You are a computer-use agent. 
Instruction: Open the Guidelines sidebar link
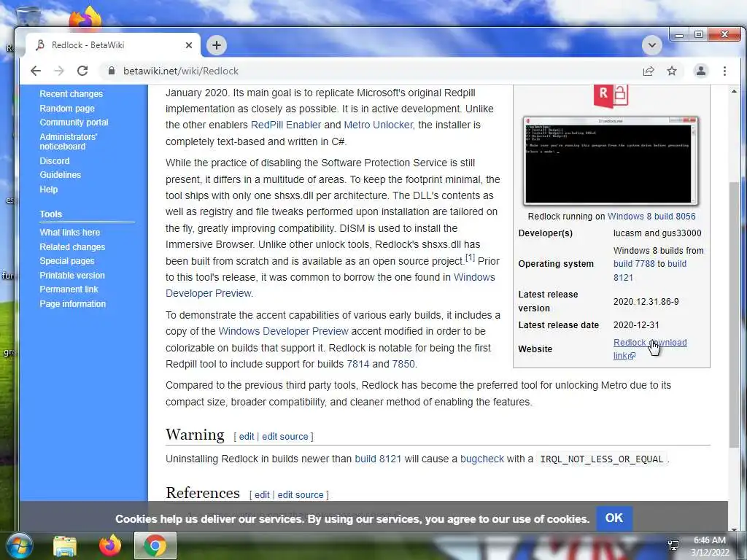(x=60, y=175)
